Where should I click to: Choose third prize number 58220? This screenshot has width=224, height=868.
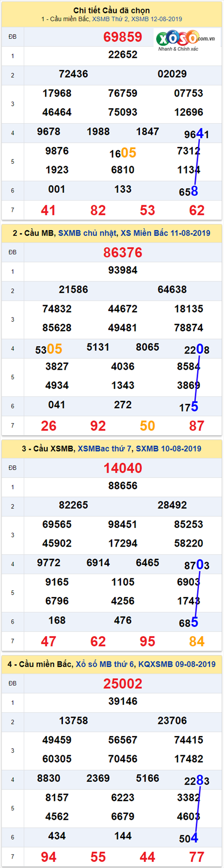point(189,543)
